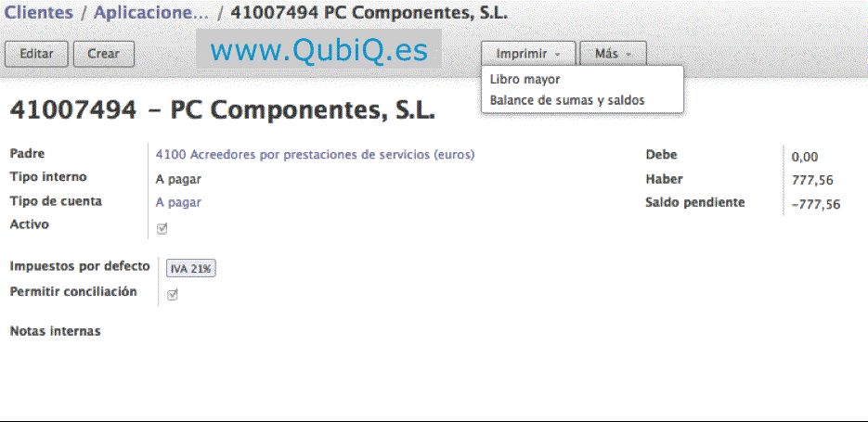Image resolution: width=868 pixels, height=422 pixels.
Task: Click the Saldo pendiente value -777,56
Action: click(x=815, y=205)
